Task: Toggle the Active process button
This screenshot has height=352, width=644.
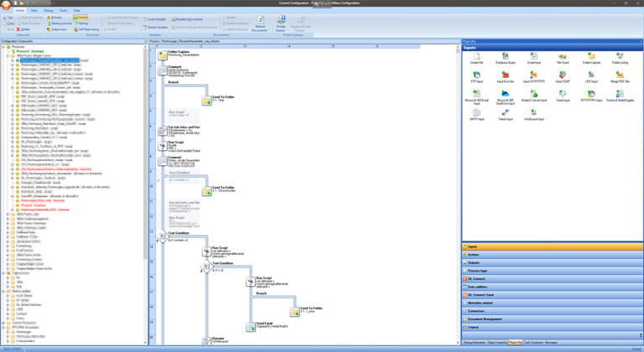Action: pyautogui.click(x=80, y=17)
